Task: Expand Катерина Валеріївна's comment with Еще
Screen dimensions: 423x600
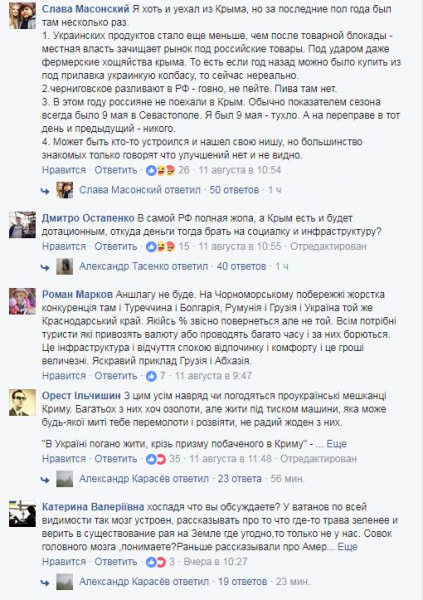Action: tap(347, 547)
